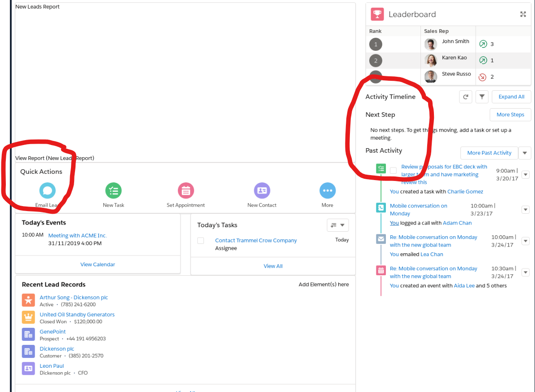The image size is (535, 392).
Task: Click the GenePoint account icon
Action: point(28,335)
